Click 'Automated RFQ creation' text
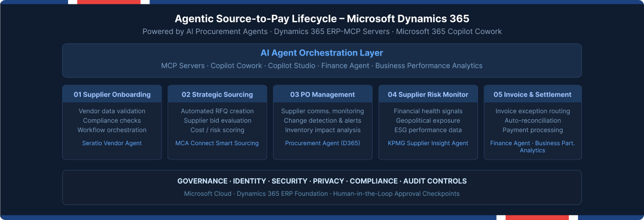The image size is (644, 220). click(217, 111)
